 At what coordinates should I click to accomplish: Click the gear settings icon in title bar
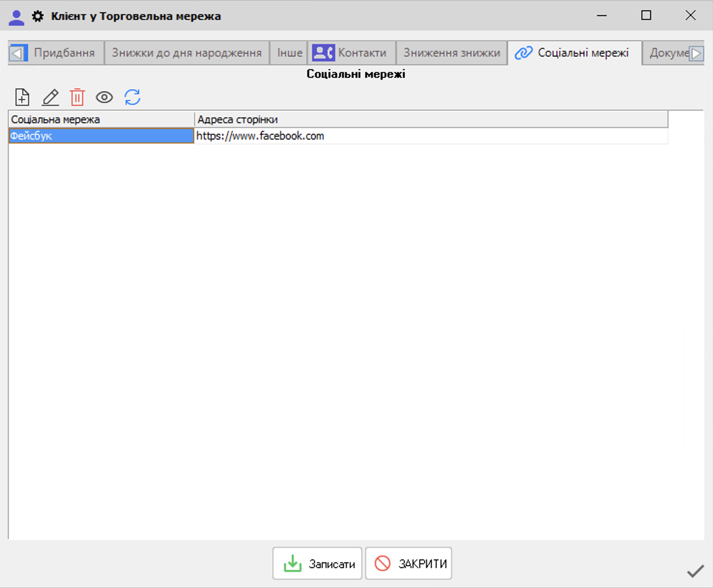38,16
